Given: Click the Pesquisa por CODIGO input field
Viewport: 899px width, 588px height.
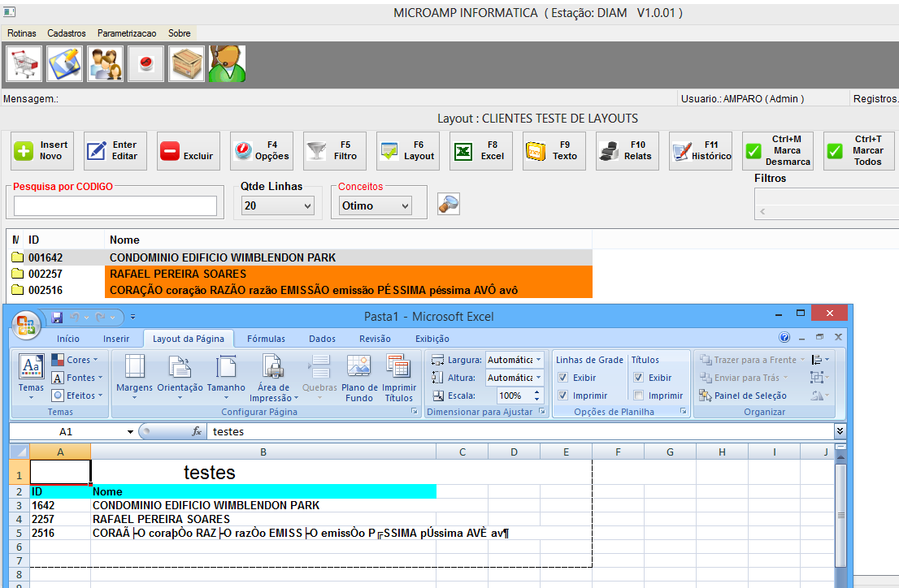Looking at the screenshot, I should [115, 206].
